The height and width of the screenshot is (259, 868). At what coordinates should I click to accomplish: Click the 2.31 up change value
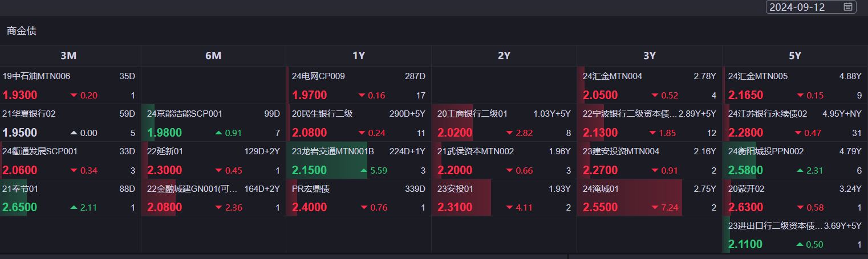[x=810, y=171]
